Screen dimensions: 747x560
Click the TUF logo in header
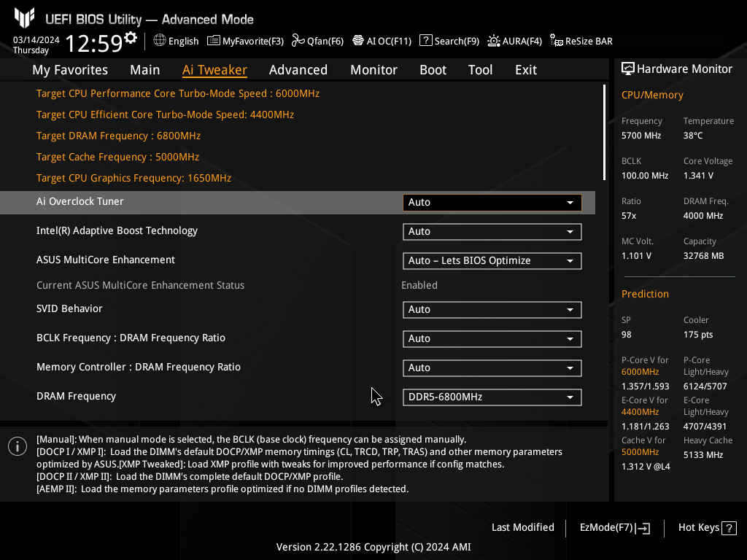tap(24, 17)
